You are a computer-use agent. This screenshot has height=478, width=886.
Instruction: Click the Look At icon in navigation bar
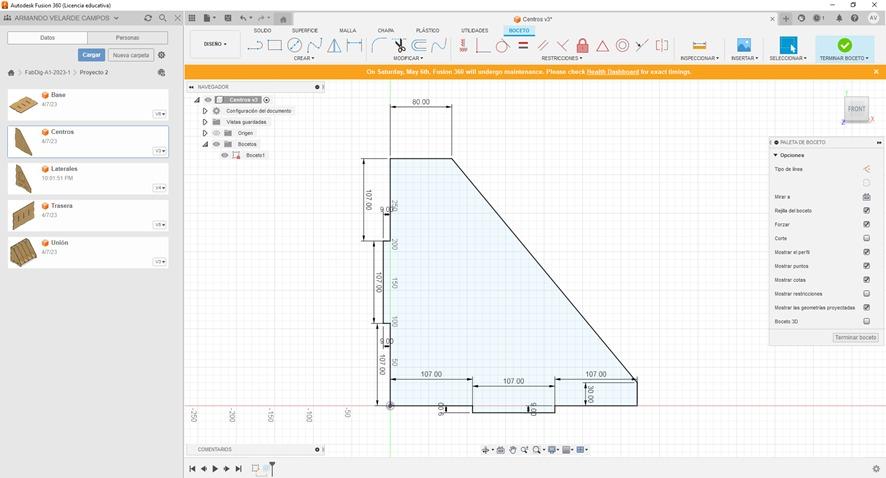(x=501, y=450)
